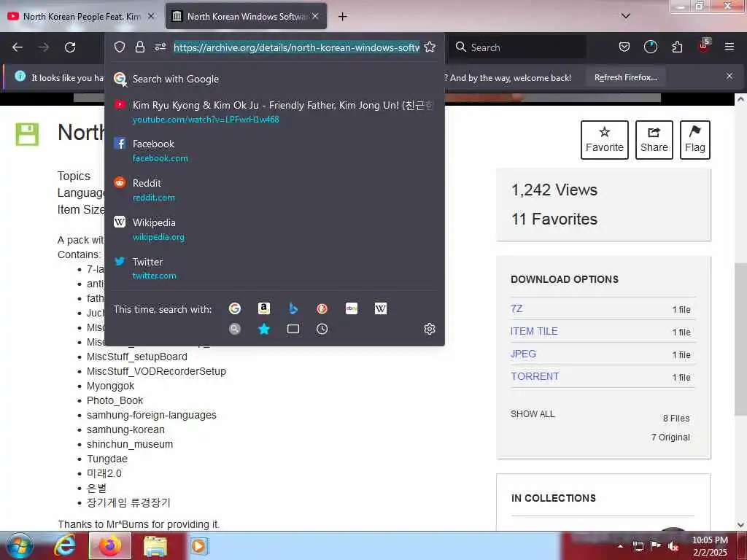Screen dimensions: 747x560
Task: Flag this archive item
Action: (x=695, y=140)
